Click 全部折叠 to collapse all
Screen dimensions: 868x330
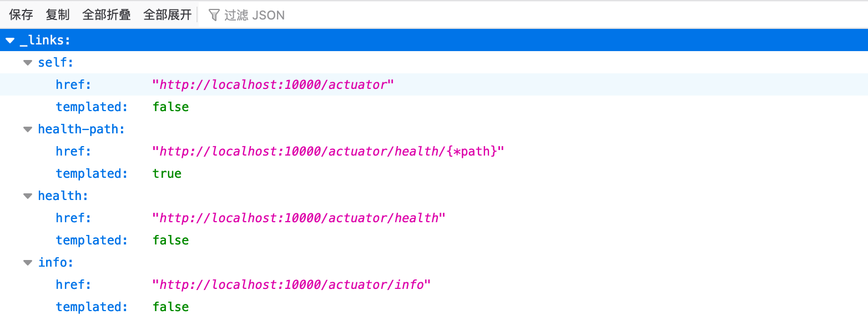(x=107, y=15)
